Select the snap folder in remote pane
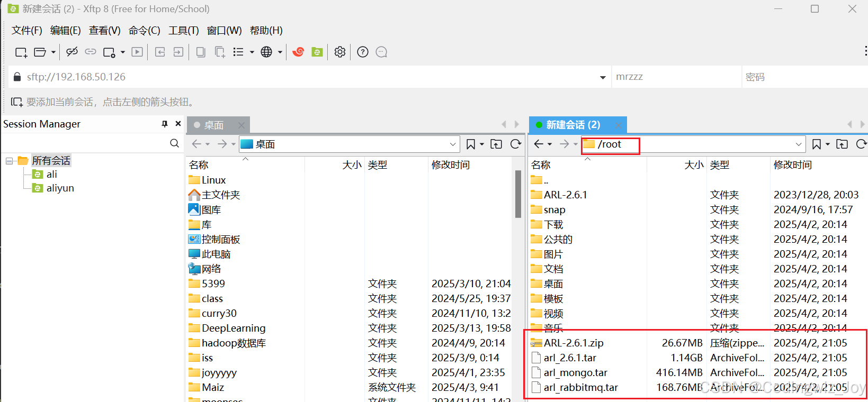Screen dimensions: 868x402 pos(554,209)
